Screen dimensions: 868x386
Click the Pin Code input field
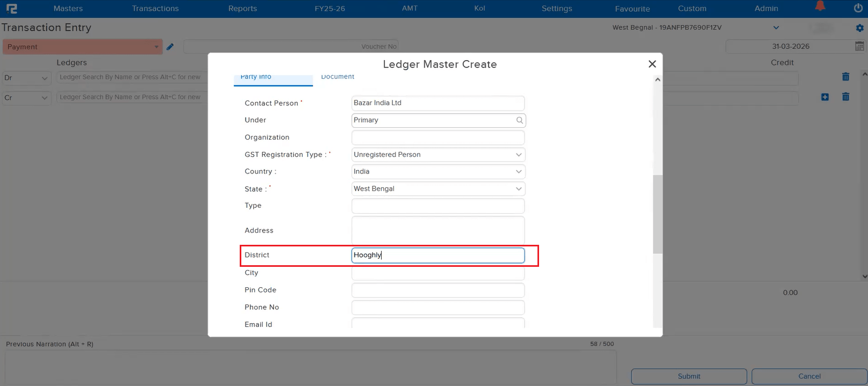point(438,290)
